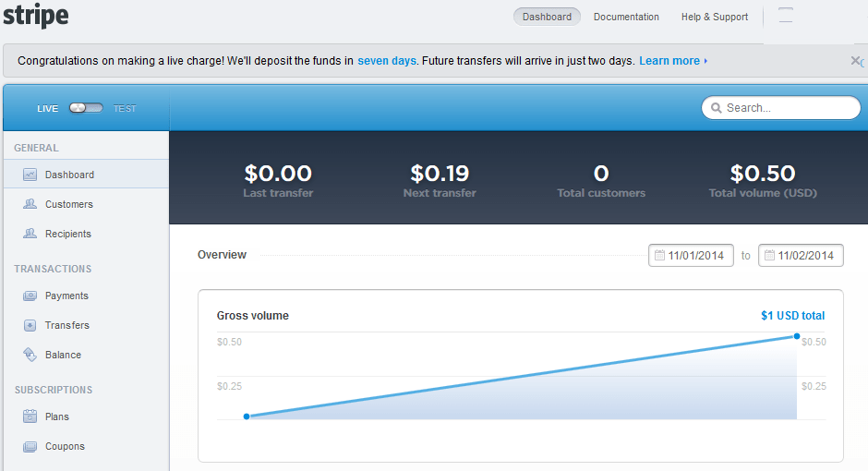Click the Coupons icon
This screenshot has width=868, height=471.
30,446
